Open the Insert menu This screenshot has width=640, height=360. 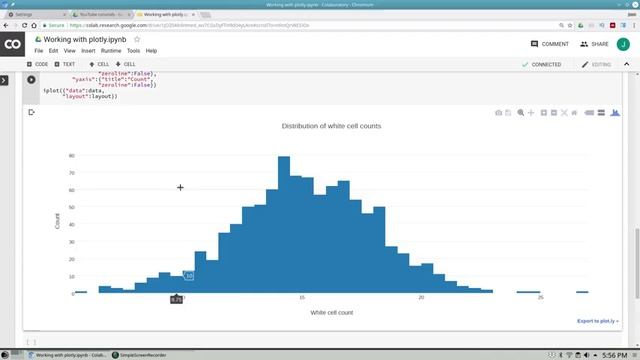coord(88,51)
